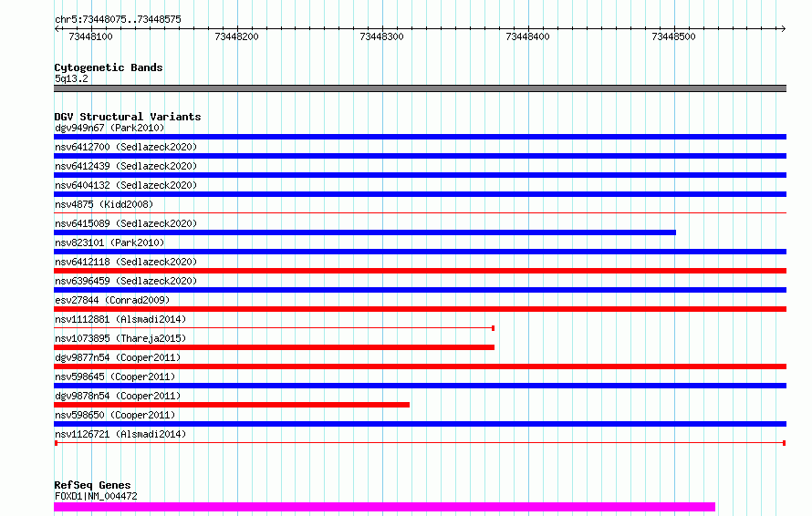Open variant nsv1073895 (Thareja2015) label
Screen dimensions: 812x516
(120, 338)
